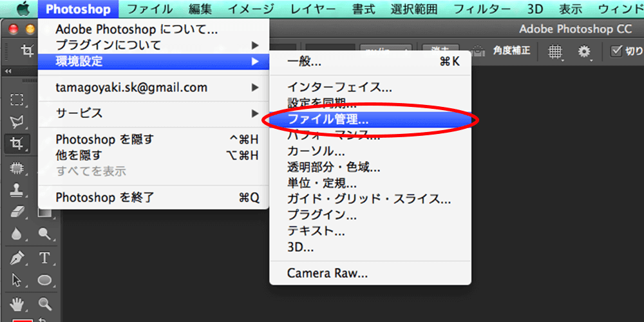644x322 pixels.
Task: Choose 他を隠す menu item
Action: click(x=154, y=155)
